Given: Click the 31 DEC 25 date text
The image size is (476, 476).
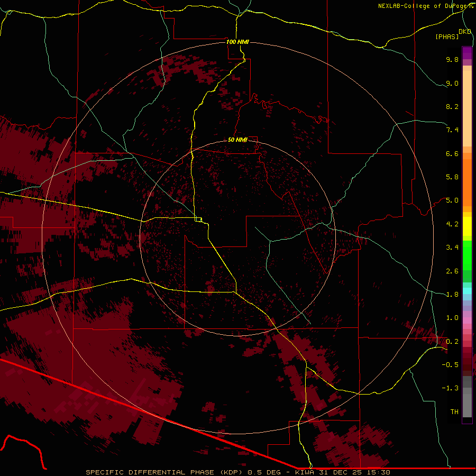Looking at the screenshot, I should [340, 472].
